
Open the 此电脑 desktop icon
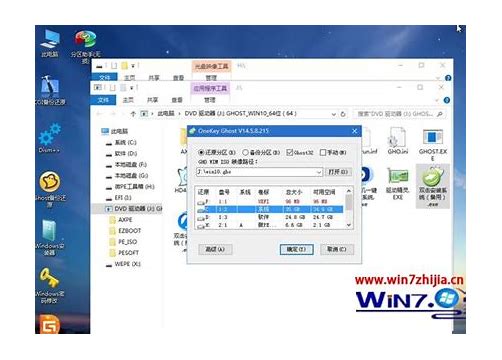(50, 43)
